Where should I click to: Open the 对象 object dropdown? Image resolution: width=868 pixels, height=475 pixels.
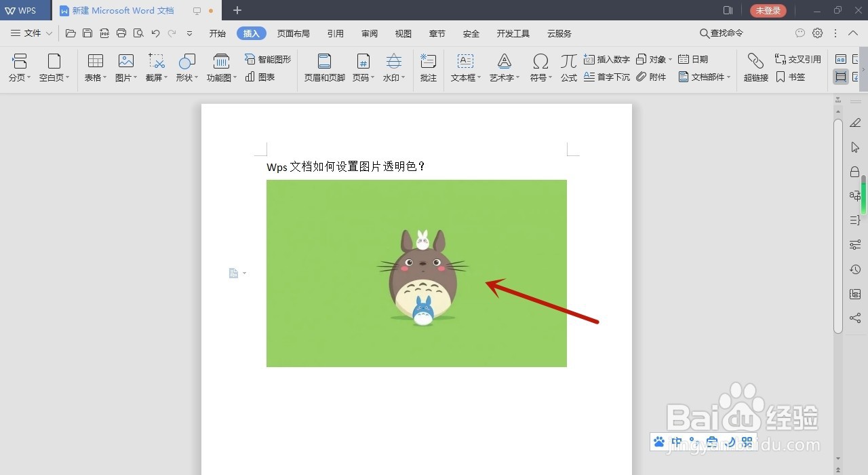(654, 59)
